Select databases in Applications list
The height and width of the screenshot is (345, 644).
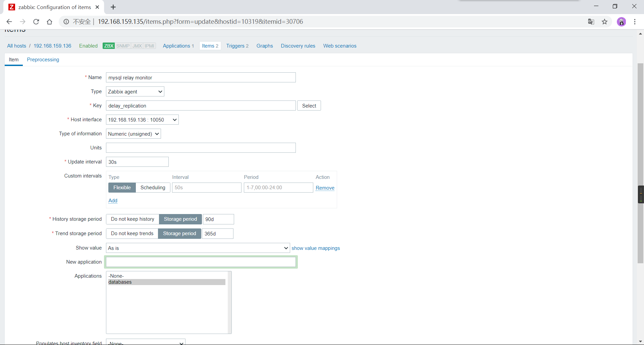(167, 282)
